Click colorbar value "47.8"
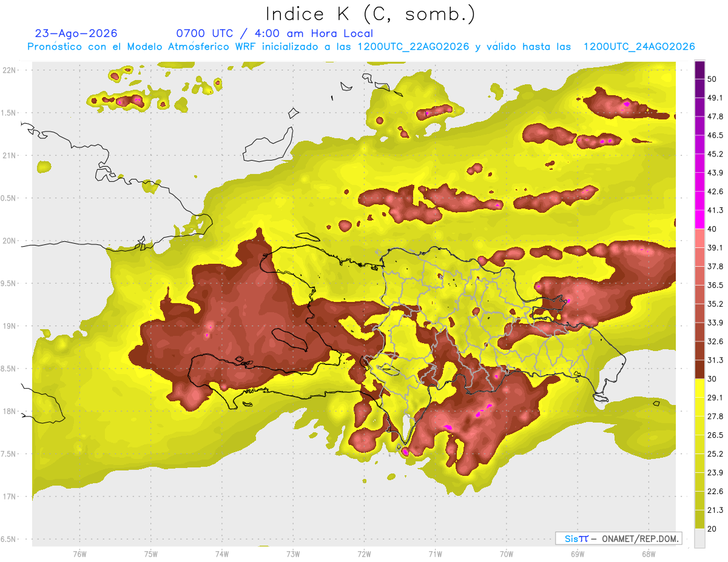The image size is (728, 562). tap(715, 116)
